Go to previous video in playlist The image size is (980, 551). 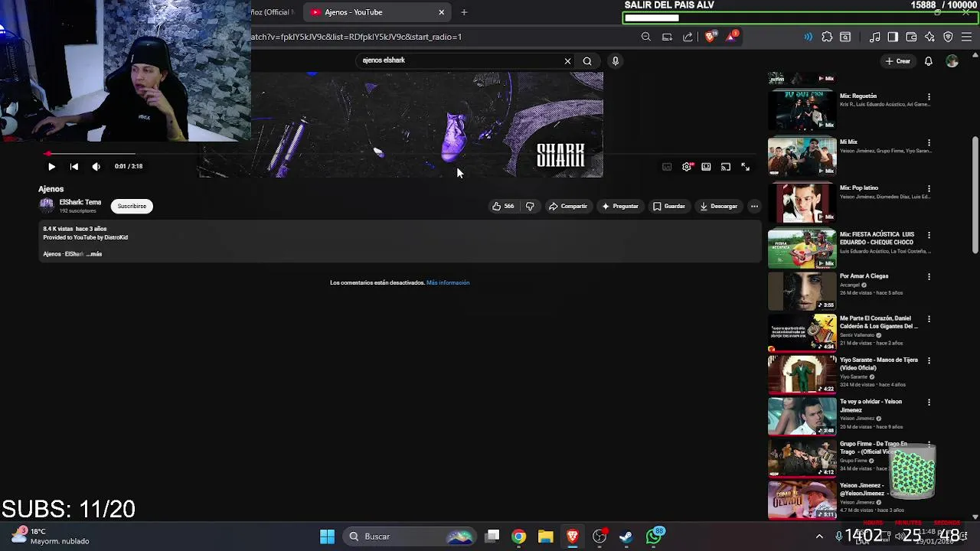point(74,166)
